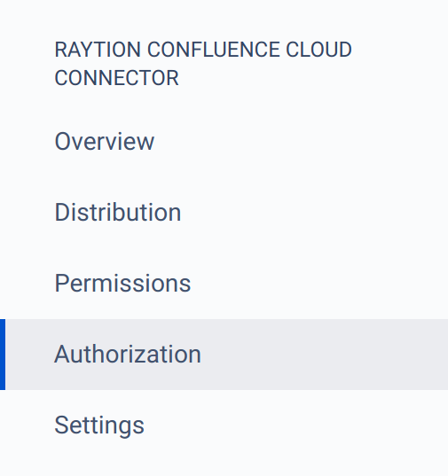Open the Overview page
Screen dimensions: 448x476
tap(104, 142)
